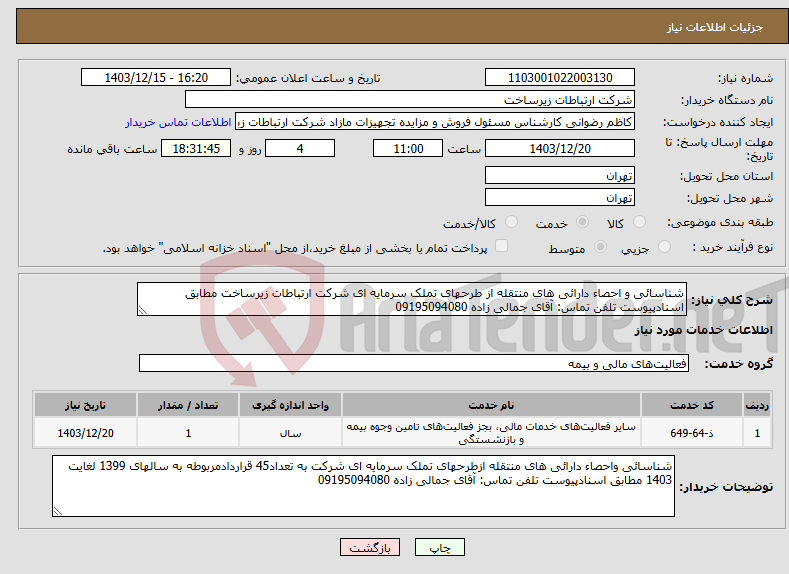Select the کالا/خدمت radio button
789x574 pixels.
(x=511, y=222)
